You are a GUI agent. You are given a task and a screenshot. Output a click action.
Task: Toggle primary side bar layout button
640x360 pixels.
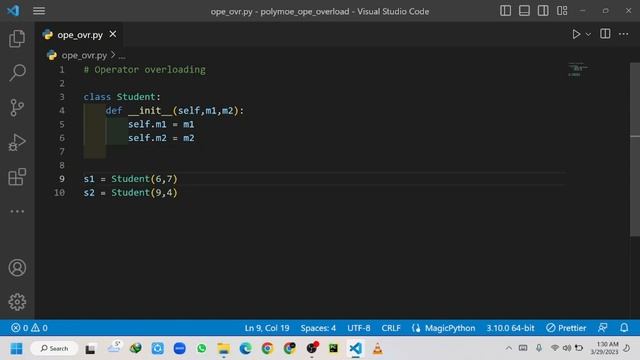(505, 11)
